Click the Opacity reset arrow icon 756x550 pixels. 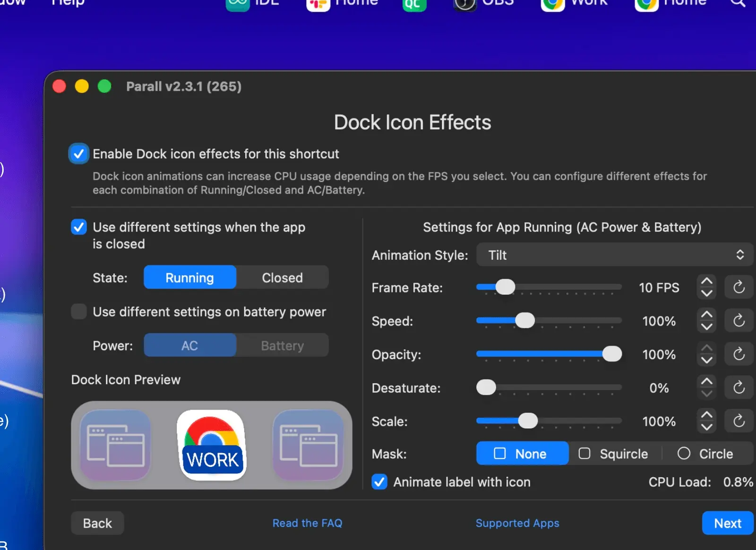point(739,354)
